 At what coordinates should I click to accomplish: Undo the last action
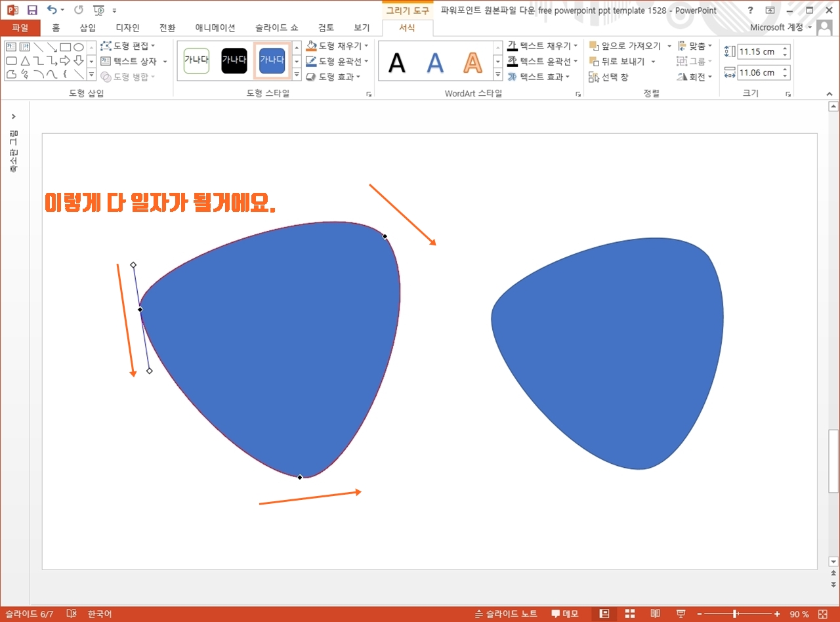(51, 10)
